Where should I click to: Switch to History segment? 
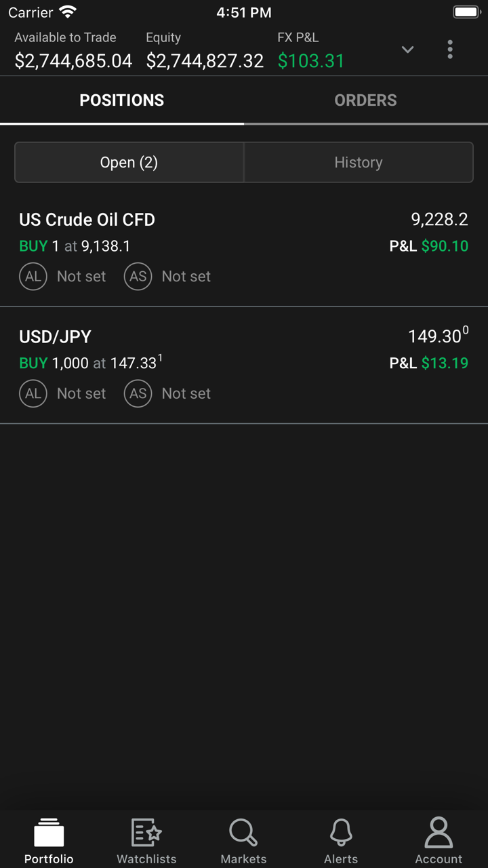(358, 162)
